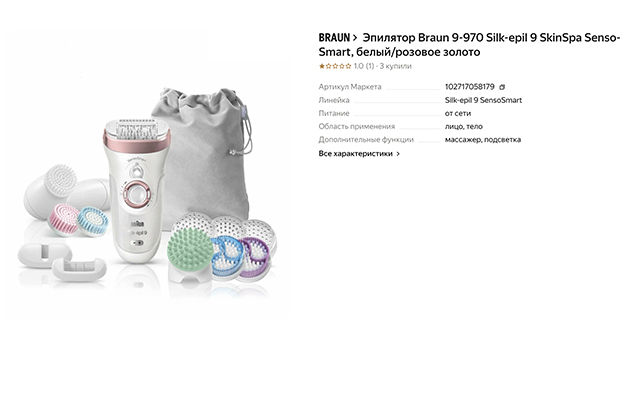The image size is (630, 400).
Task: Click the chevron next to BRAUN
Action: (355, 38)
